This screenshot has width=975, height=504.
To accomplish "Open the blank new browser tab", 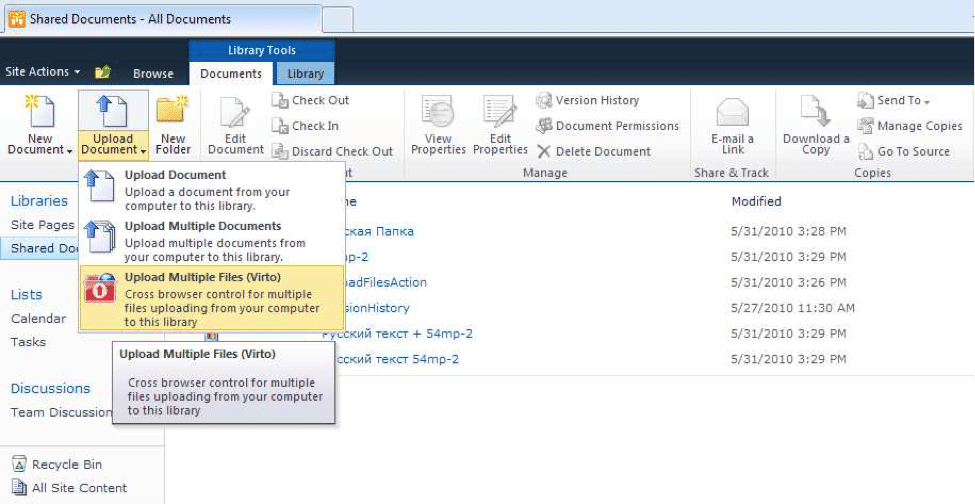I will click(338, 19).
